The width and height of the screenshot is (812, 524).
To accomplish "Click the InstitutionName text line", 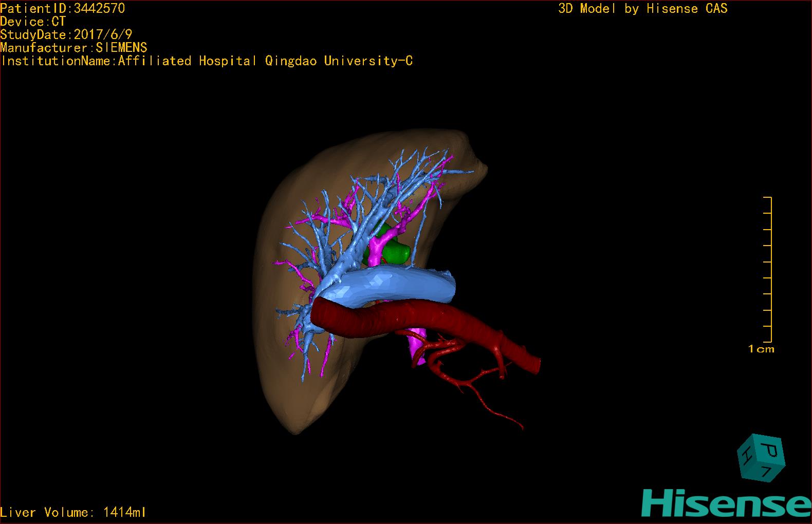I will [x=207, y=61].
